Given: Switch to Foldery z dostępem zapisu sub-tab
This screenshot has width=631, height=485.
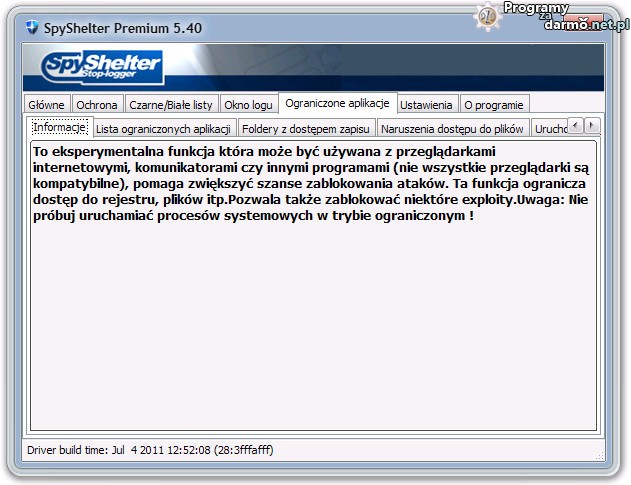Looking at the screenshot, I should tap(306, 128).
